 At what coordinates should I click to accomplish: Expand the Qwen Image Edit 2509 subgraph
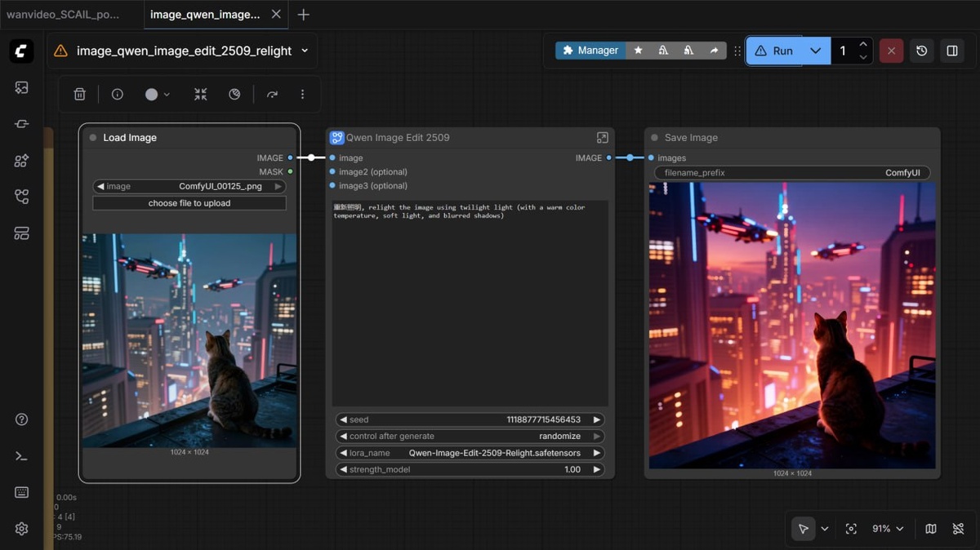602,138
